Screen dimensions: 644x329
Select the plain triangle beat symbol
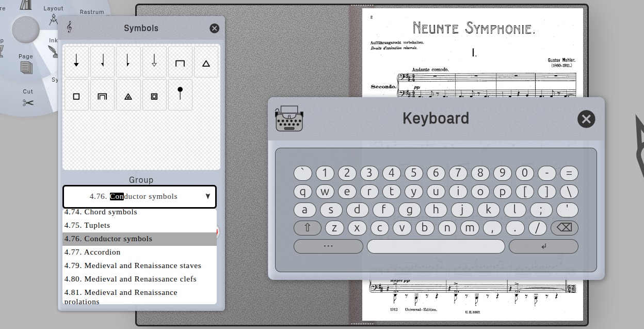[x=206, y=61]
